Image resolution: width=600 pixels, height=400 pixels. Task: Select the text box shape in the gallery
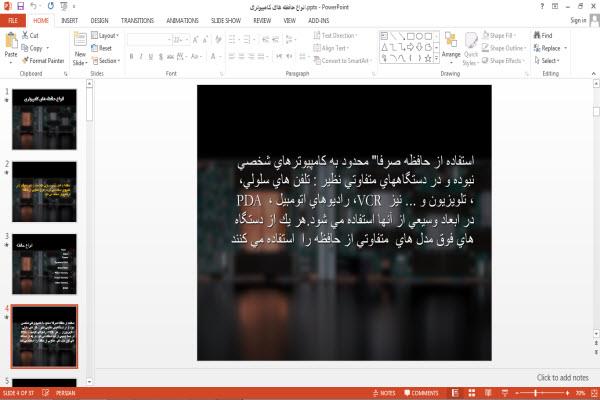click(384, 36)
